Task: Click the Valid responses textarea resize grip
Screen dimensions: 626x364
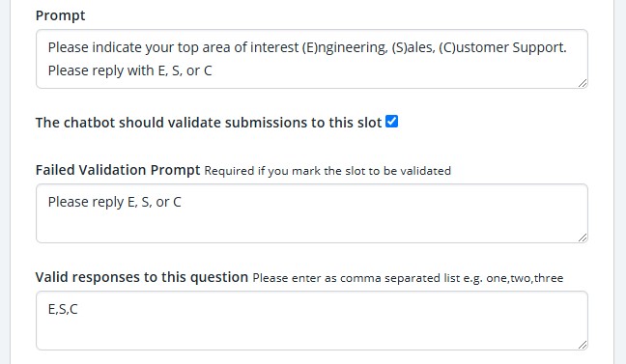Action: [x=583, y=345]
